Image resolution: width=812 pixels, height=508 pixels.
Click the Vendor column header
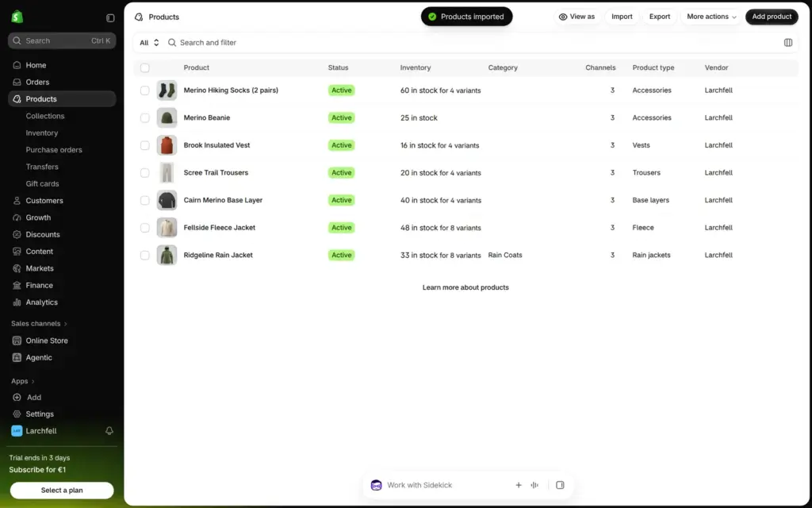pyautogui.click(x=716, y=68)
